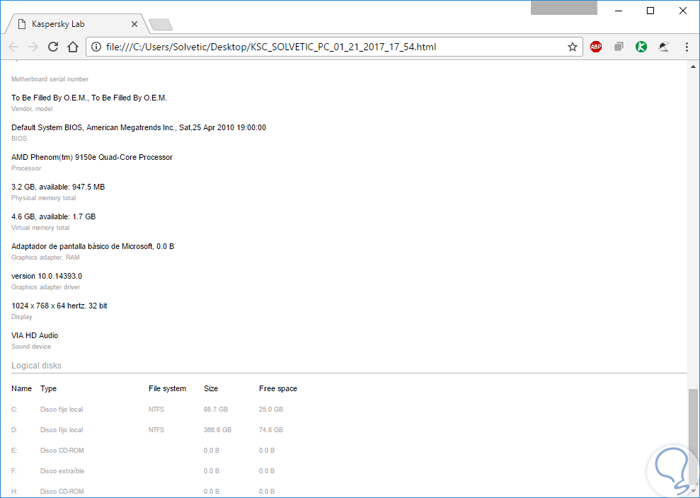Click the 'Physical memory total' label
The width and height of the screenshot is (700, 498).
coord(43,198)
